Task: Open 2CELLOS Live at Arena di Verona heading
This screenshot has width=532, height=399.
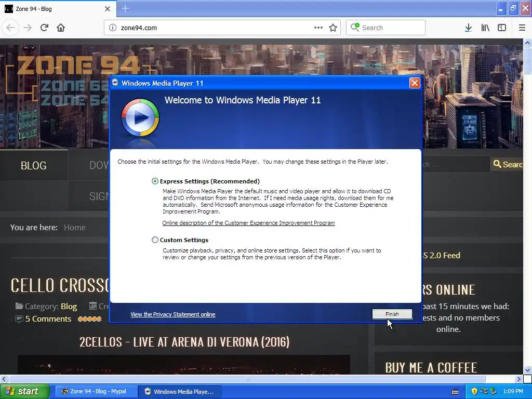Action: pyautogui.click(x=184, y=342)
